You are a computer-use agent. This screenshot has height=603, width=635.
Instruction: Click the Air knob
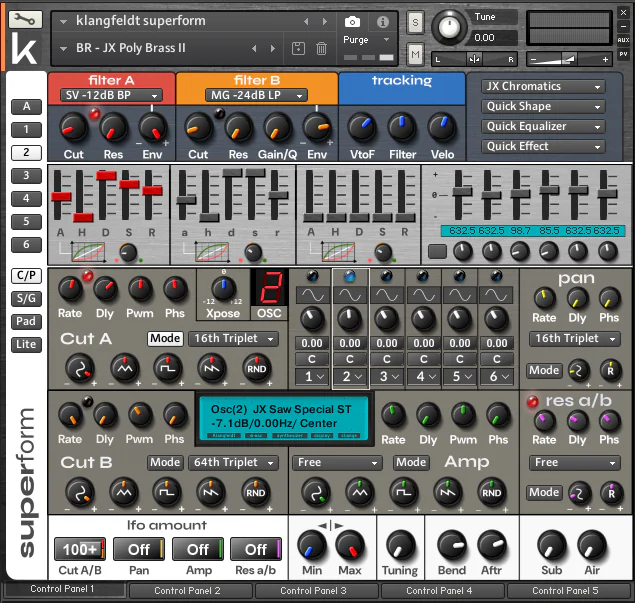point(592,545)
